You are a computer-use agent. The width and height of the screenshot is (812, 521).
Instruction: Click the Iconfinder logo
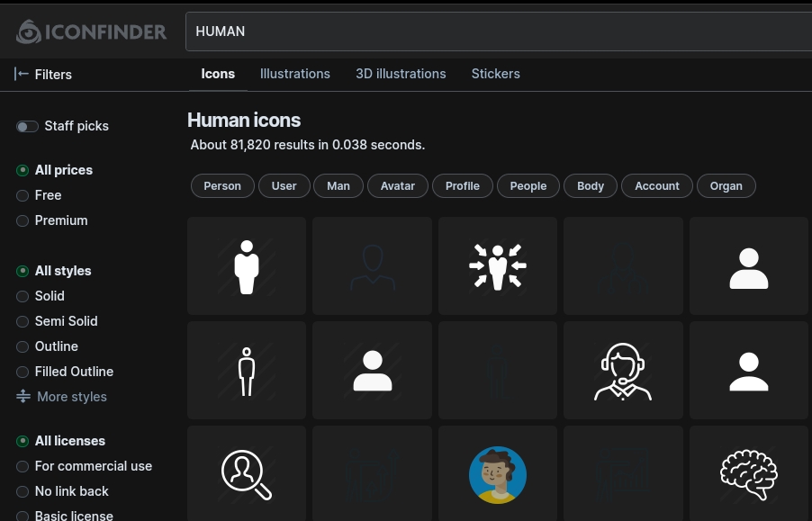(91, 31)
